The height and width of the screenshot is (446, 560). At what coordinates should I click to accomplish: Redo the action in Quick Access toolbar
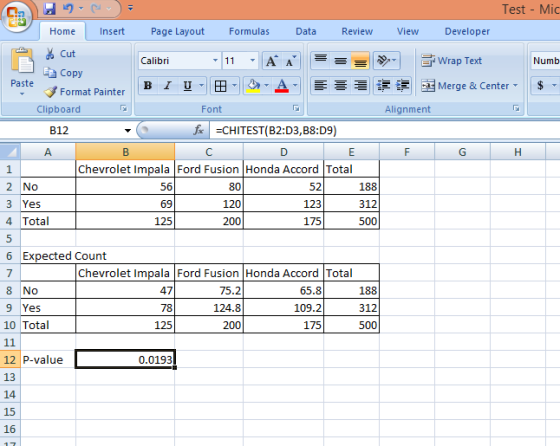tap(96, 8)
